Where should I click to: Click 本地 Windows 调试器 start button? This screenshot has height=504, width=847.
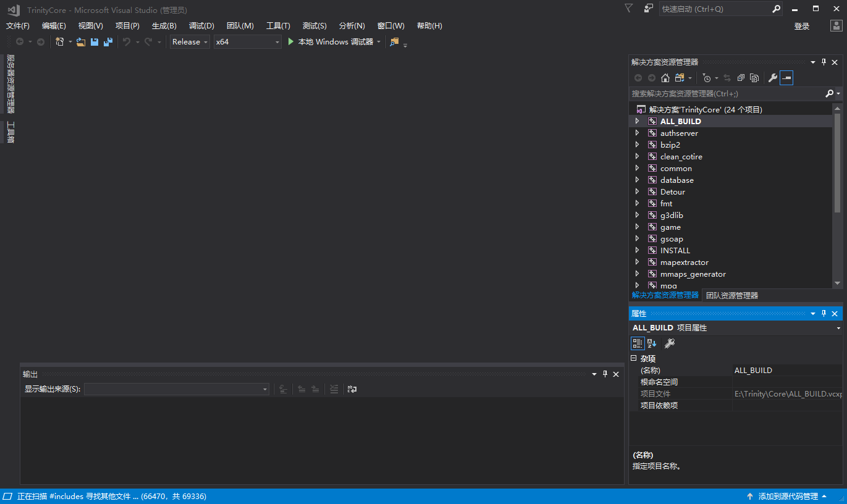(x=335, y=42)
